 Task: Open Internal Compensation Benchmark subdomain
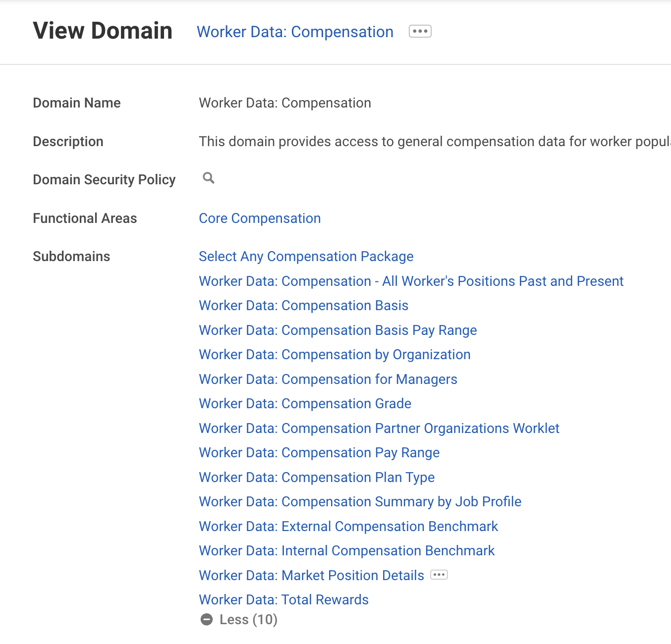tap(346, 551)
